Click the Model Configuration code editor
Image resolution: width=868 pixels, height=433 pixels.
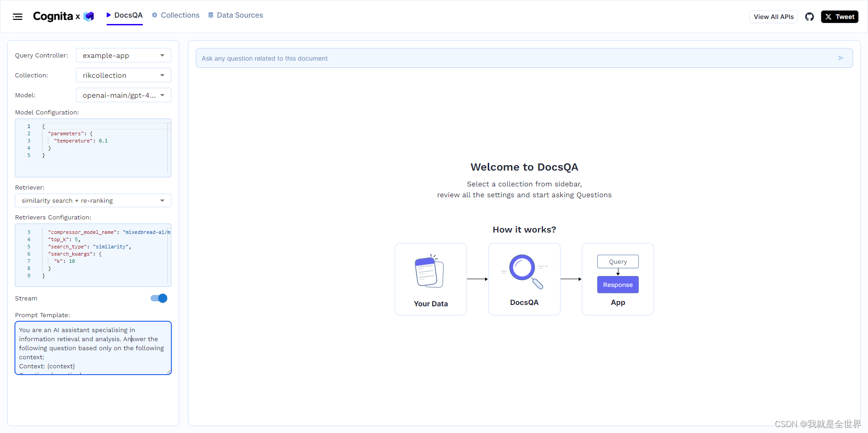[93, 148]
